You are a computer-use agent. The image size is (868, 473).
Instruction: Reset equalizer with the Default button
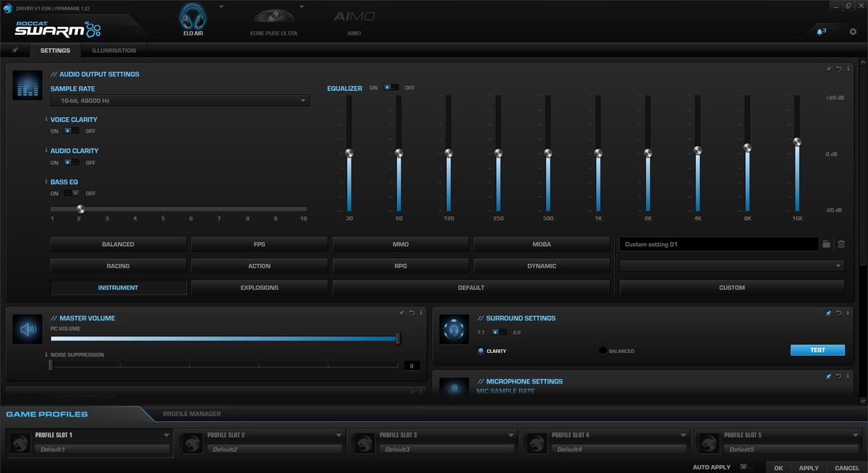(x=471, y=288)
